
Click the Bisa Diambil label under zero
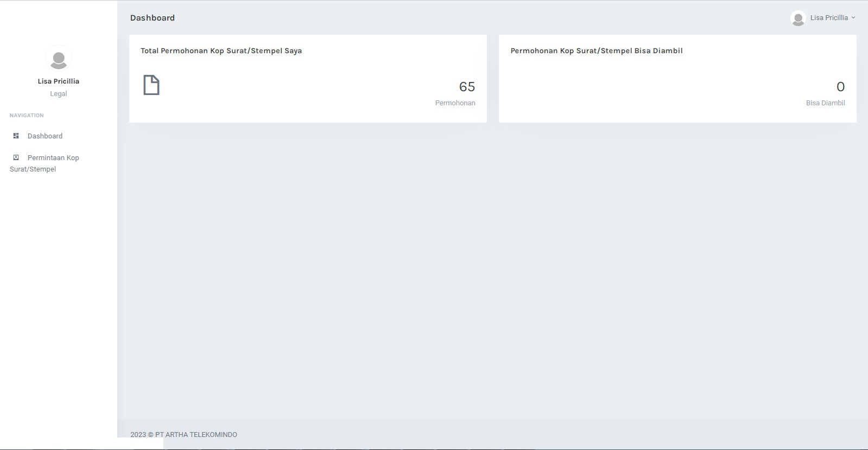(x=825, y=103)
